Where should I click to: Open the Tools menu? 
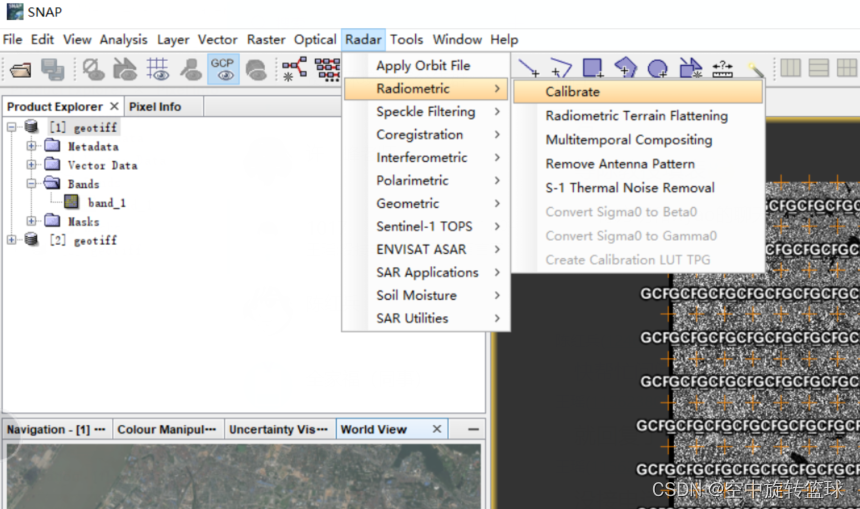coord(406,39)
